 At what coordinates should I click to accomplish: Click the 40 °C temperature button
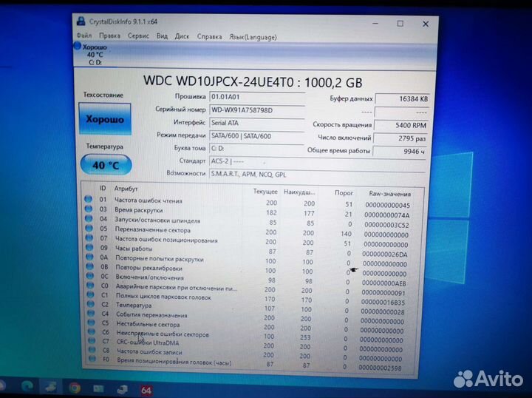[106, 165]
